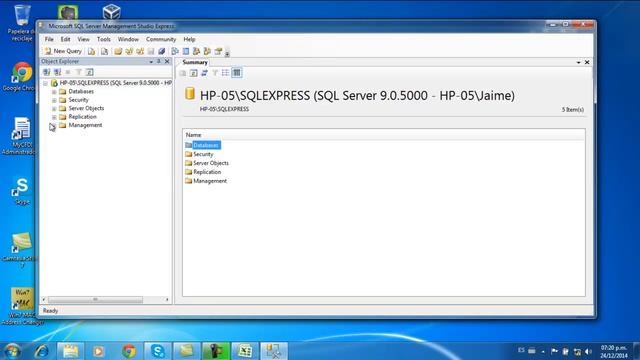Open the File menu

49,39
